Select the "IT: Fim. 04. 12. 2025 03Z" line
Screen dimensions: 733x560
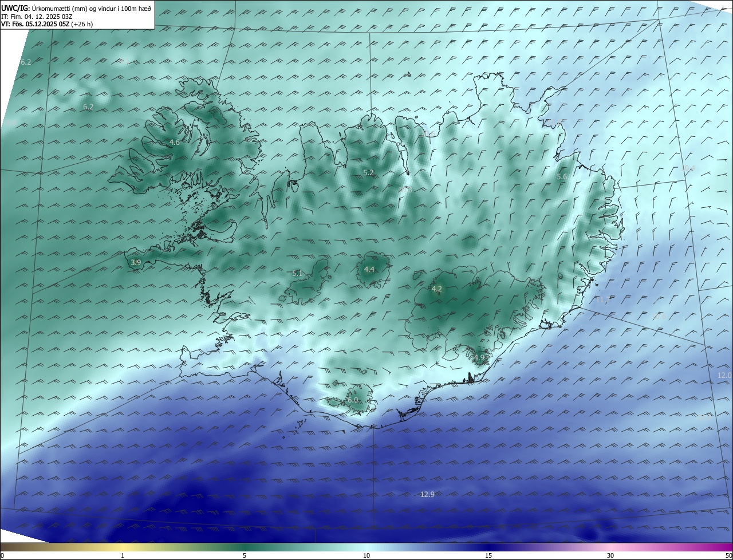pyautogui.click(x=37, y=17)
